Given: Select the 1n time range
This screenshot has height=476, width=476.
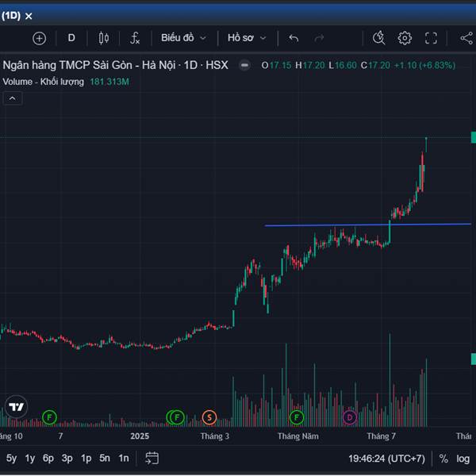Looking at the screenshot, I should [x=124, y=458].
